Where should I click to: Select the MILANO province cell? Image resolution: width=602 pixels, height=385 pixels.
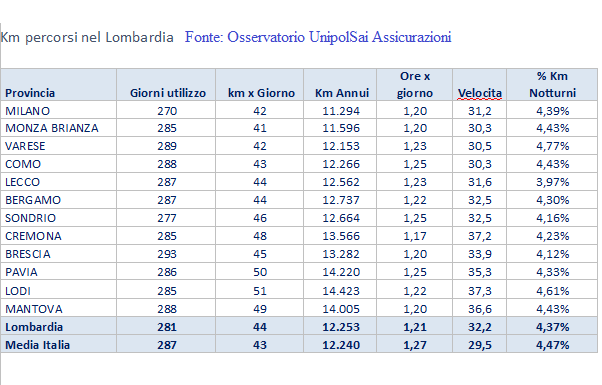coord(59,111)
